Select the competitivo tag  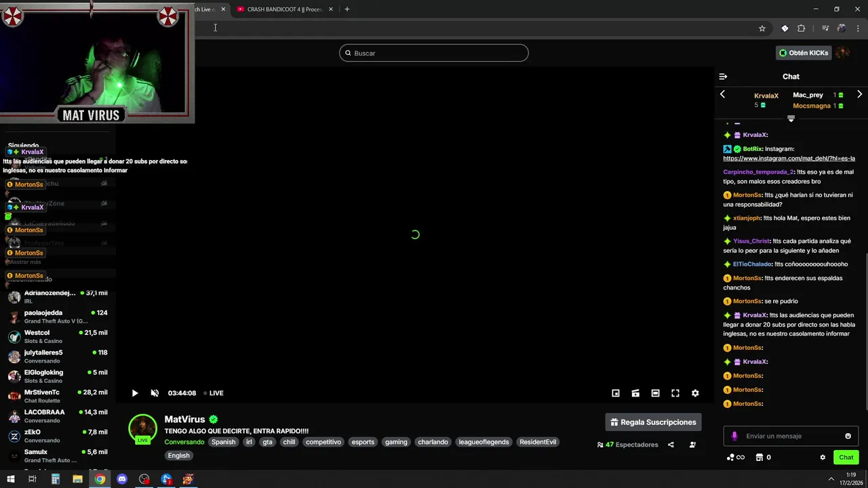[x=323, y=442]
